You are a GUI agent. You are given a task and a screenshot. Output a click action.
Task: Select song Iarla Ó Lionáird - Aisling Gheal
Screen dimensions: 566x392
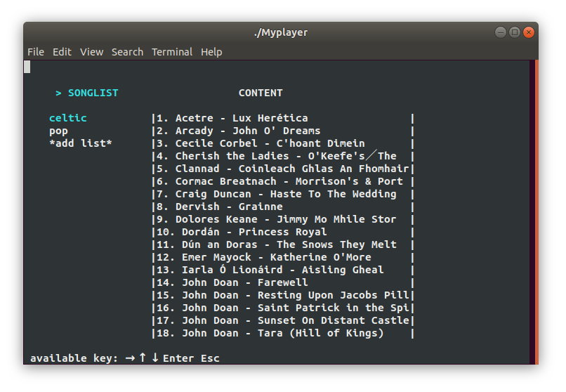coord(270,270)
